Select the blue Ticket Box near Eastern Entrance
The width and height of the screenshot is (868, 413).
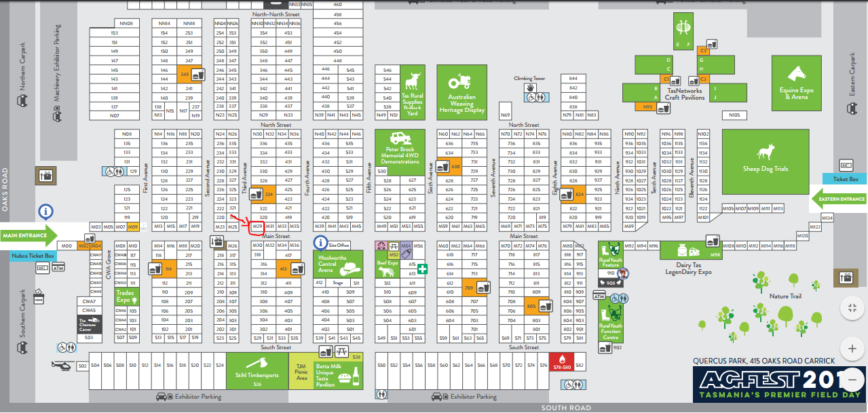point(845,179)
